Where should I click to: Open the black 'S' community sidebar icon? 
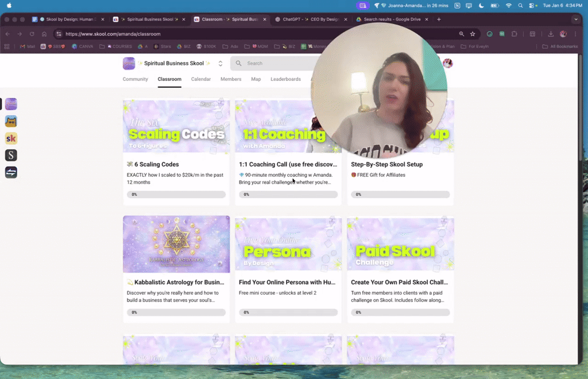11,155
